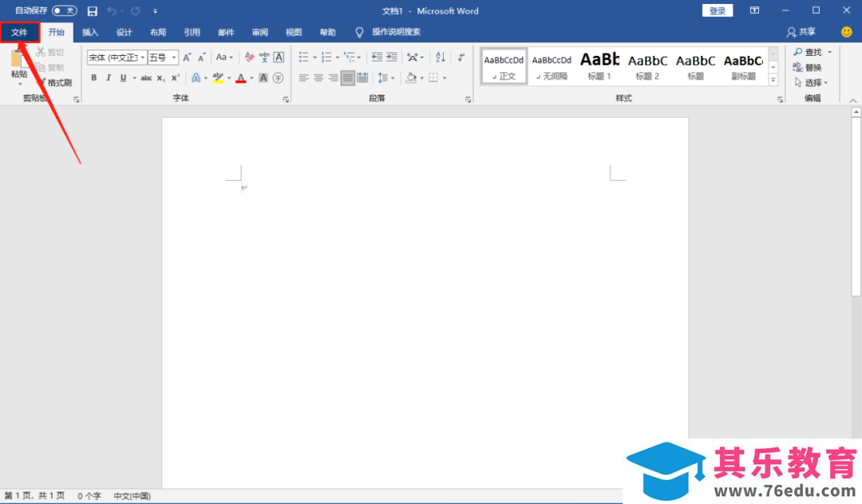Click the Decrease Indent icon
The width and height of the screenshot is (862, 504).
(377, 57)
